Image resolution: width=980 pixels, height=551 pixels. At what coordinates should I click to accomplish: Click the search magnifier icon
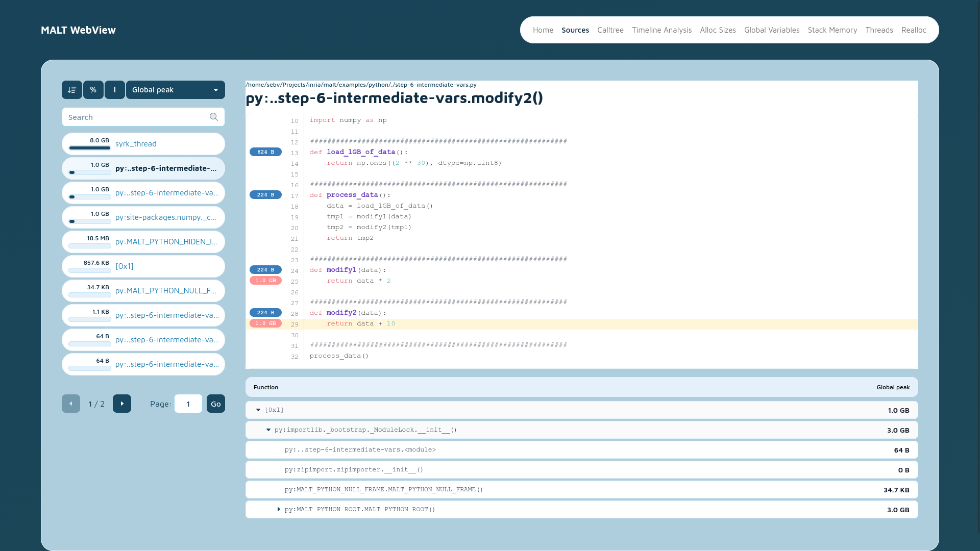pyautogui.click(x=214, y=117)
